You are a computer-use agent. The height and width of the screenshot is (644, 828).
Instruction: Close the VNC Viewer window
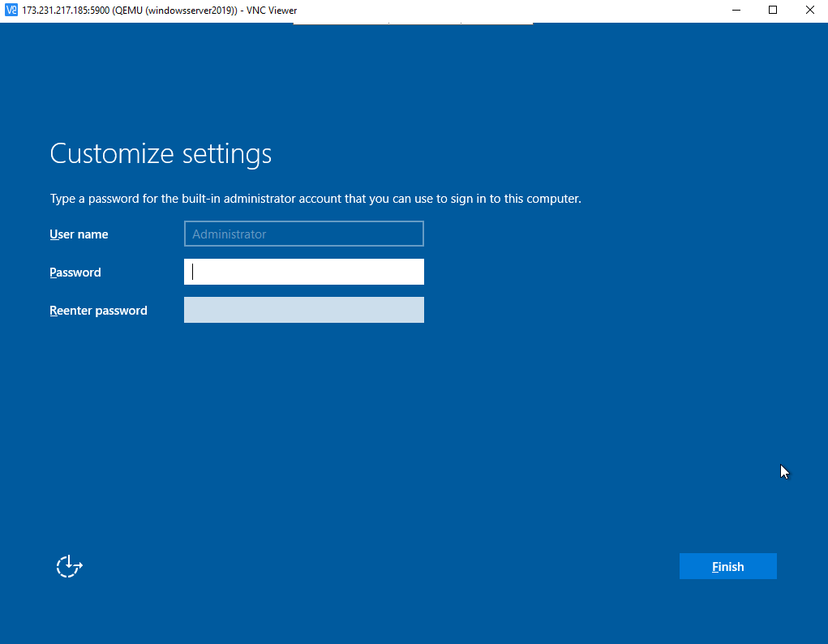point(809,10)
